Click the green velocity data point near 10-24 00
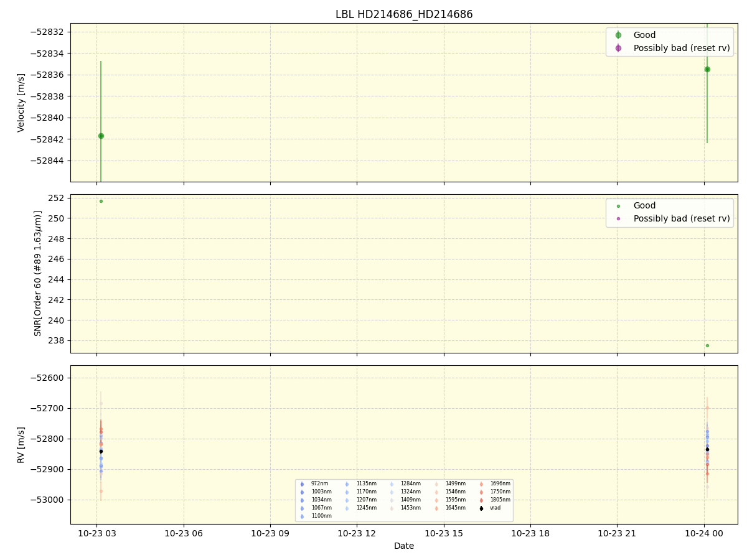 click(707, 69)
